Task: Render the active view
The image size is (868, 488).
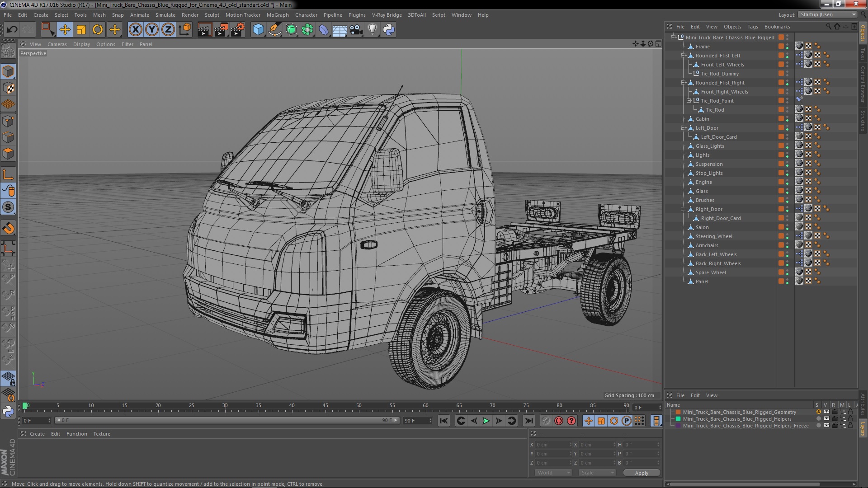Action: [204, 30]
